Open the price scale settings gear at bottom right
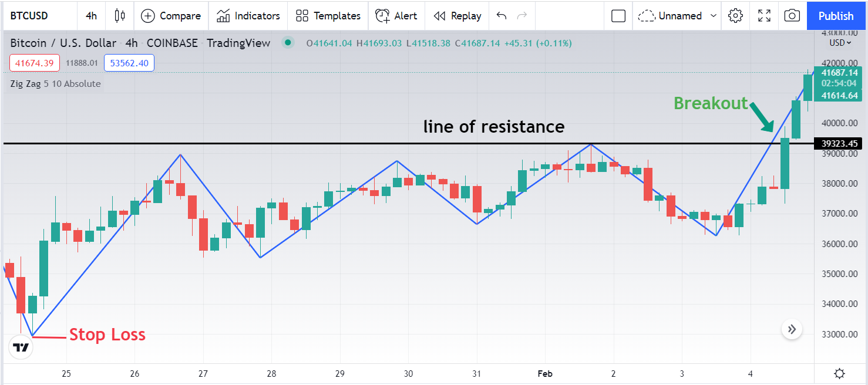868x385 pixels. tap(839, 373)
